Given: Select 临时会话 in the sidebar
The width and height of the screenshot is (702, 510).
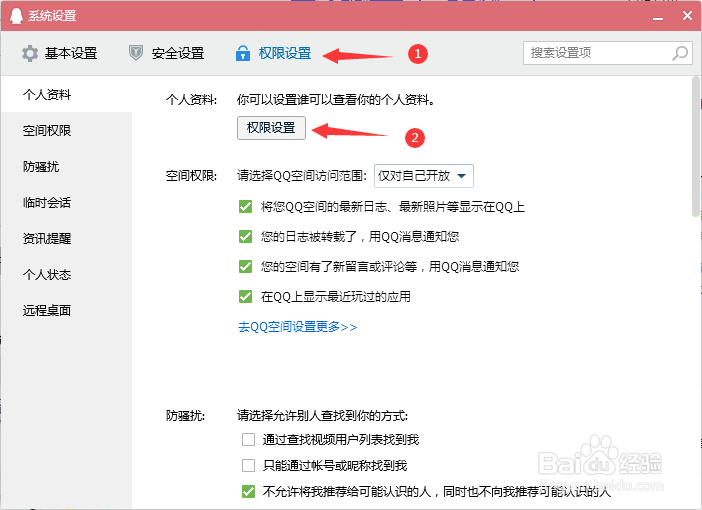Looking at the screenshot, I should (66, 202).
